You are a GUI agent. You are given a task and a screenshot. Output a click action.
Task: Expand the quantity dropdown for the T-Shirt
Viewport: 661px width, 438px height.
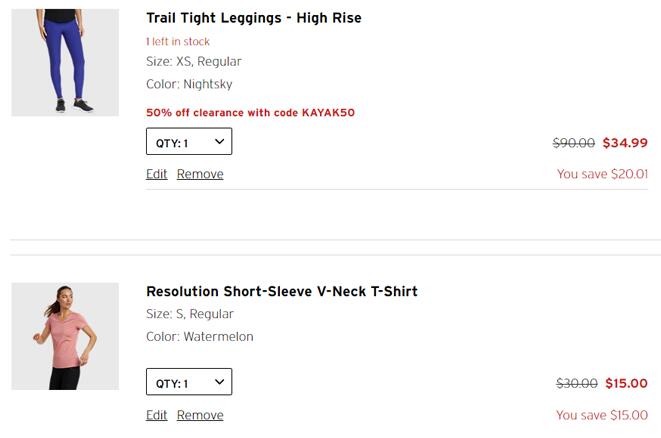click(189, 382)
